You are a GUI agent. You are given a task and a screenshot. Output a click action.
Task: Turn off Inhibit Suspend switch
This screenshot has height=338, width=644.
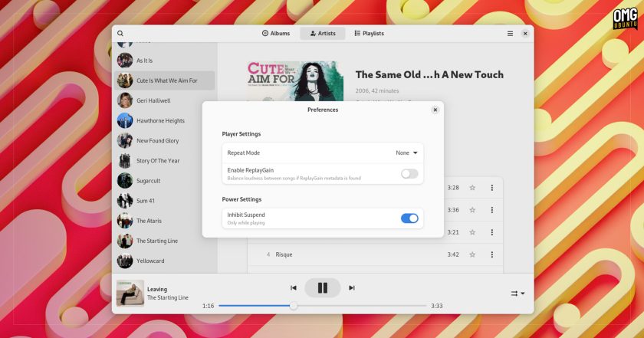click(x=409, y=218)
